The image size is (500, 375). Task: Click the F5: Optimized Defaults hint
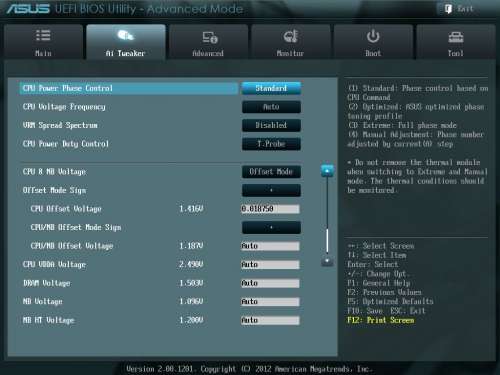(x=390, y=302)
